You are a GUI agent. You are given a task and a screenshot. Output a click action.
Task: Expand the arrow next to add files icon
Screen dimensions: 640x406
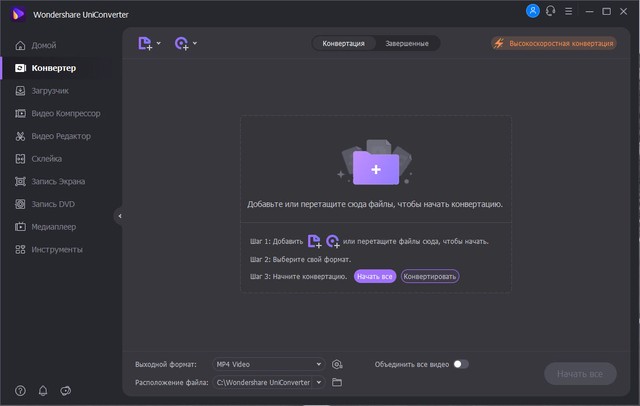click(x=159, y=44)
